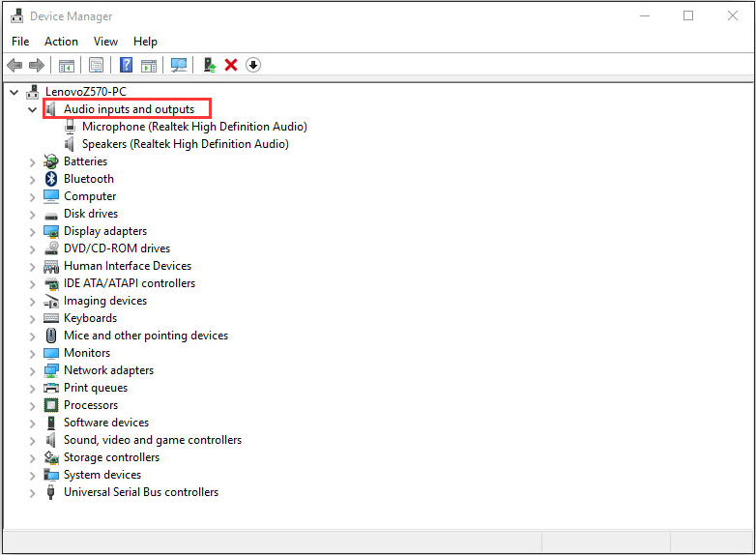Open the Action menu
This screenshot has width=756, height=555.
click(x=61, y=42)
